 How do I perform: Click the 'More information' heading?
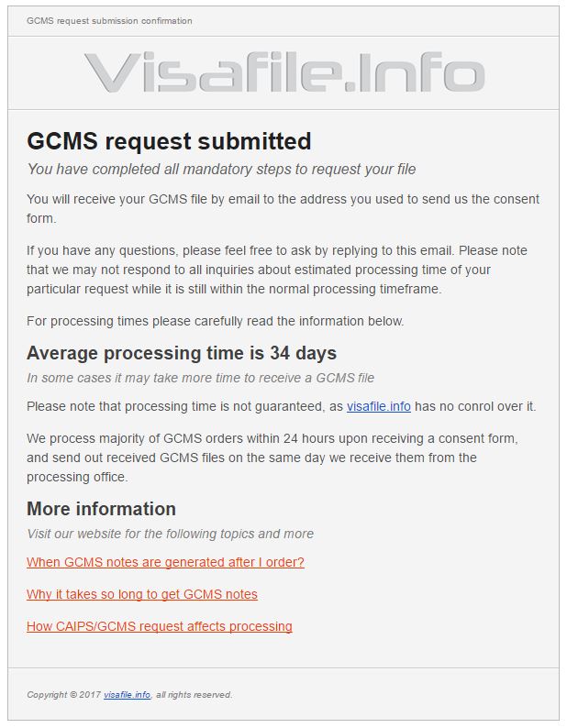(101, 509)
